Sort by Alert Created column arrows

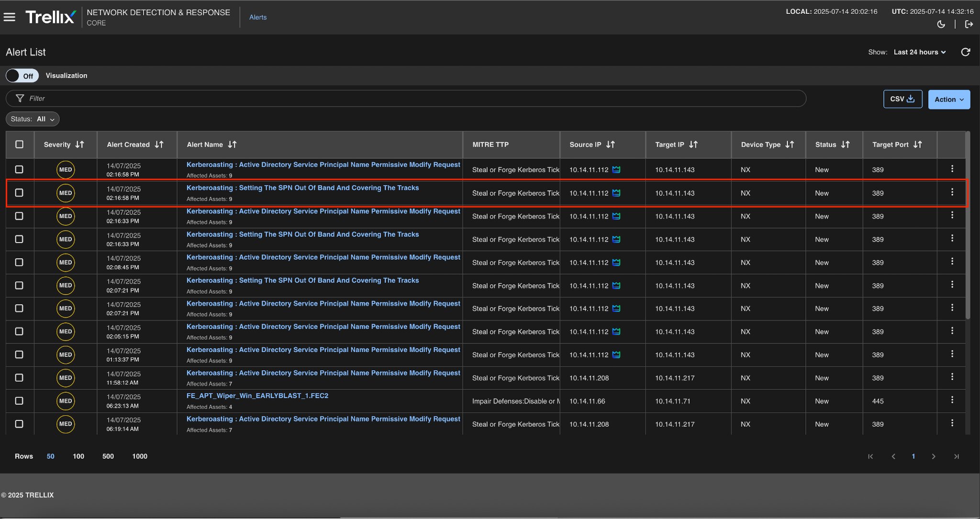[x=159, y=144]
